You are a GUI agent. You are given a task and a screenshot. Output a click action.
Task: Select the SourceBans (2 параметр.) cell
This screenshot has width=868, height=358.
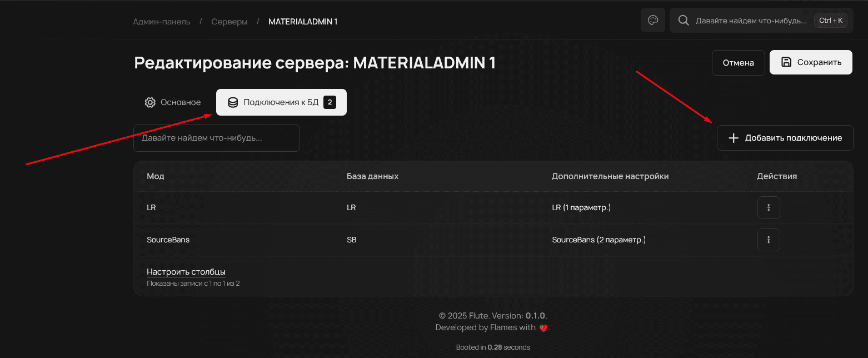click(x=598, y=240)
